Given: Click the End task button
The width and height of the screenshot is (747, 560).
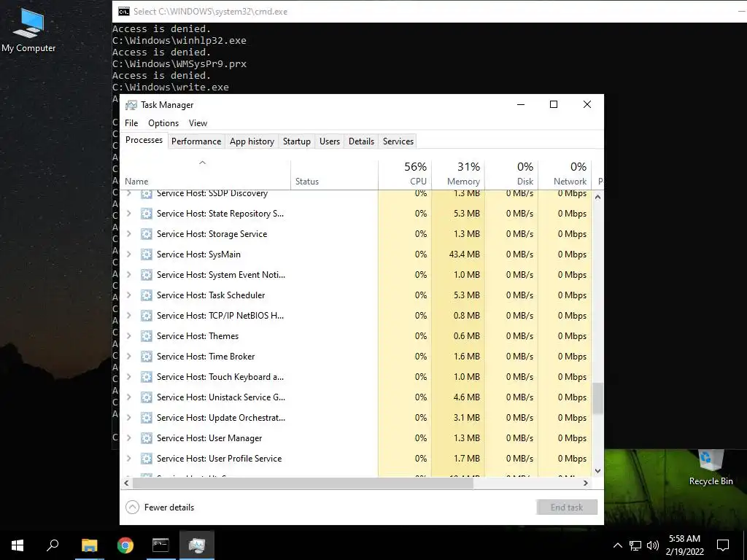Looking at the screenshot, I should coord(566,507).
